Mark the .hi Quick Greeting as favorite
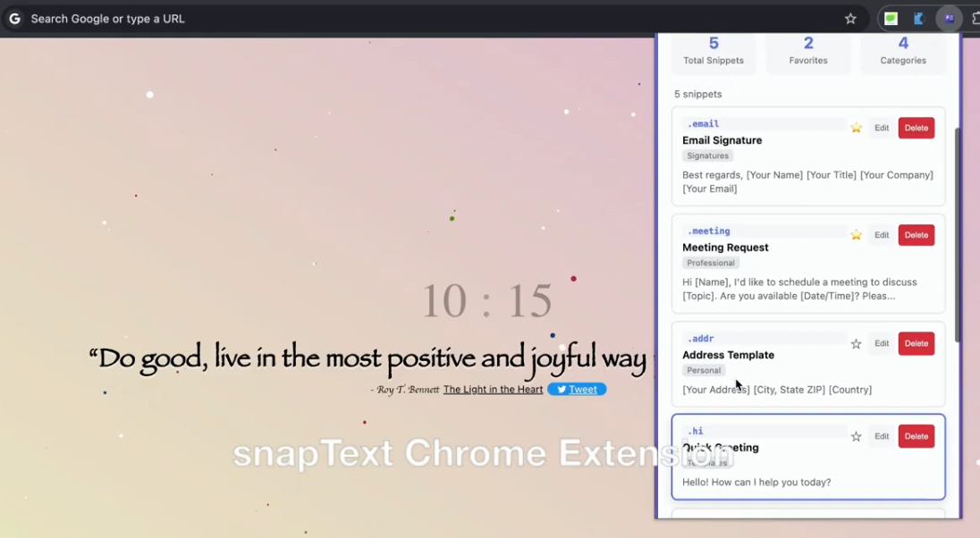 click(x=856, y=437)
